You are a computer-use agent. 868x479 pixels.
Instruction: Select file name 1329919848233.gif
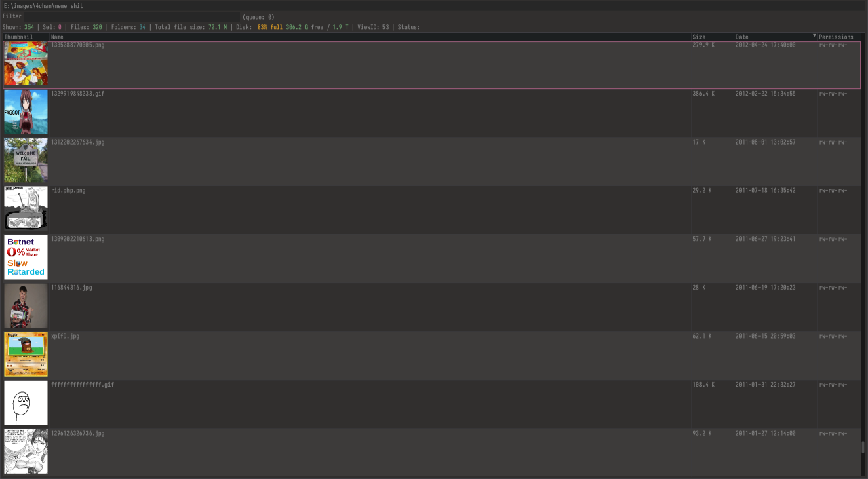pyautogui.click(x=78, y=94)
